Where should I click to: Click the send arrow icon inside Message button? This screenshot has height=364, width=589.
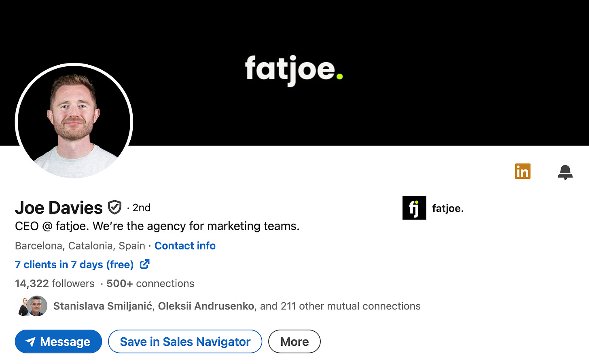point(31,342)
